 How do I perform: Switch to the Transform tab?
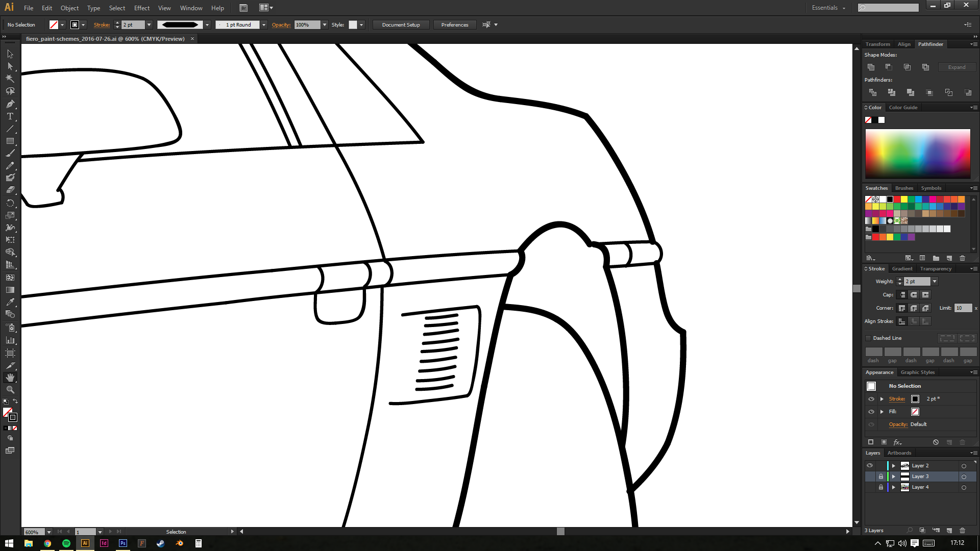(877, 44)
